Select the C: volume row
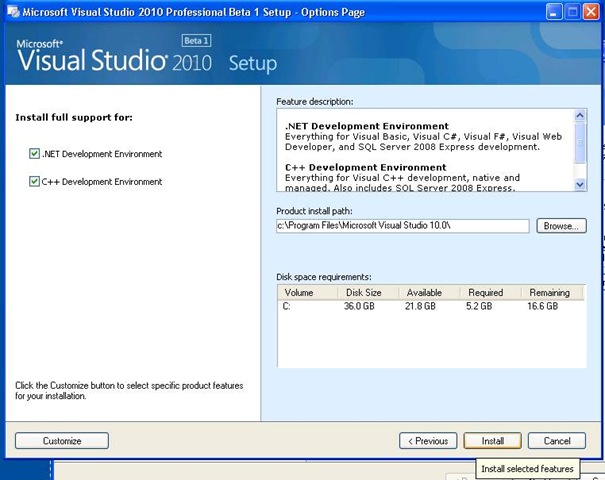Screen dimensions: 605x480 tap(431, 306)
